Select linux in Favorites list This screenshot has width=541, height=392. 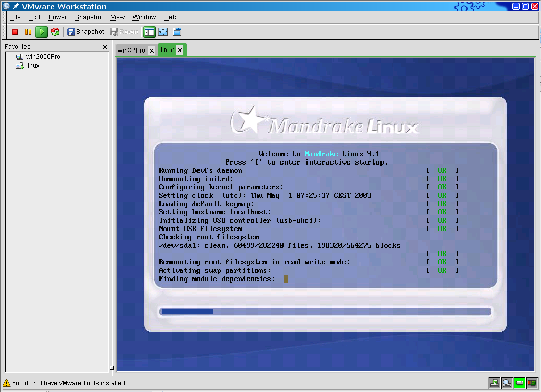coord(33,66)
